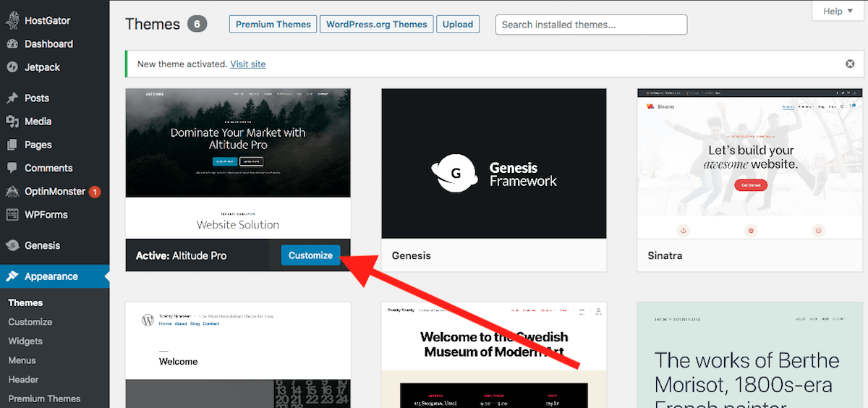868x408 pixels.
Task: Click the HostGator icon in sidebar
Action: pyautogui.click(x=12, y=21)
